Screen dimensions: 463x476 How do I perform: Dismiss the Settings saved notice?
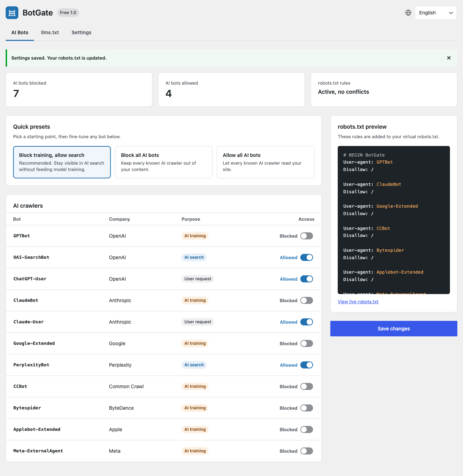(x=449, y=58)
